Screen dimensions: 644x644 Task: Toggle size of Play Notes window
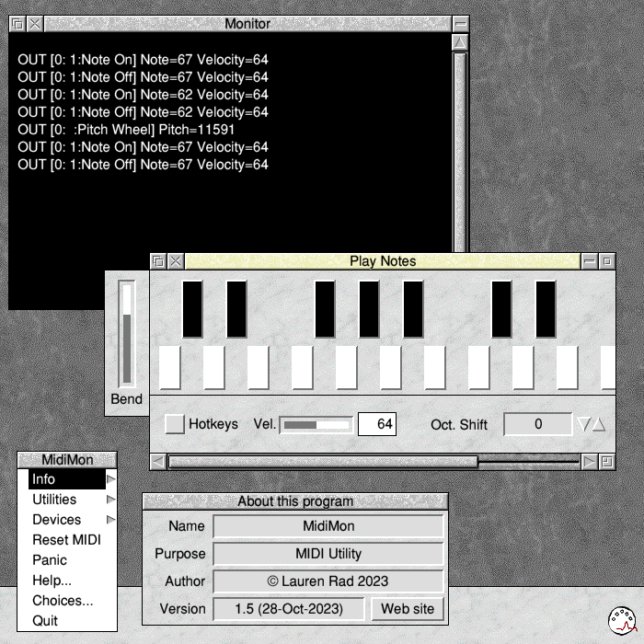607,261
